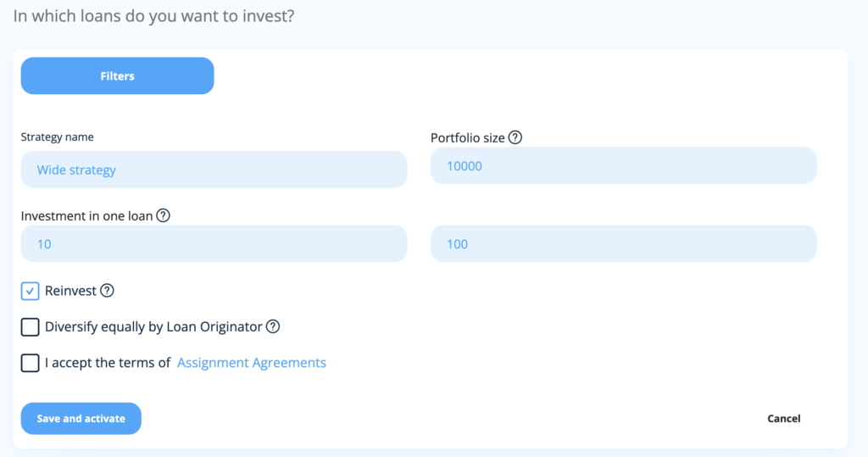
Task: Select the Portfolio size field showing 10000
Action: pyautogui.click(x=623, y=165)
